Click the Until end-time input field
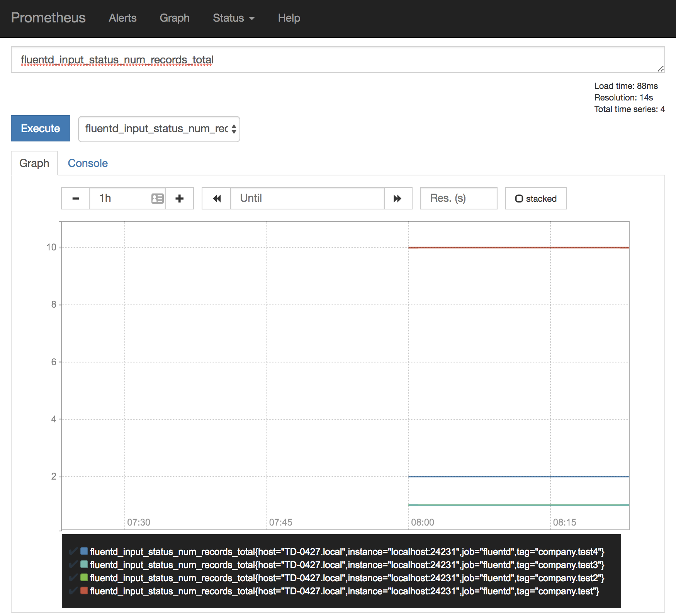The image size is (676, 616). tap(307, 198)
